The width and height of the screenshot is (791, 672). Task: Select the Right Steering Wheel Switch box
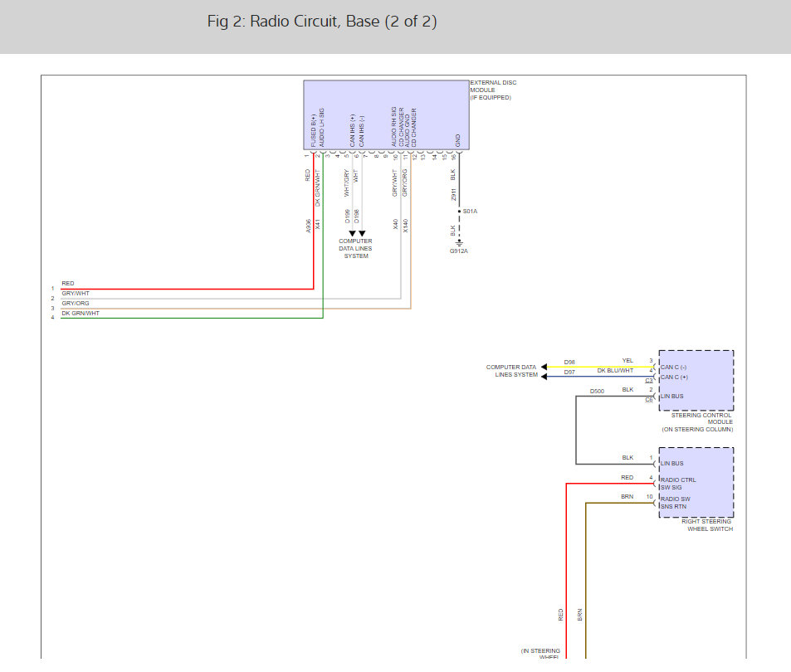(696, 483)
